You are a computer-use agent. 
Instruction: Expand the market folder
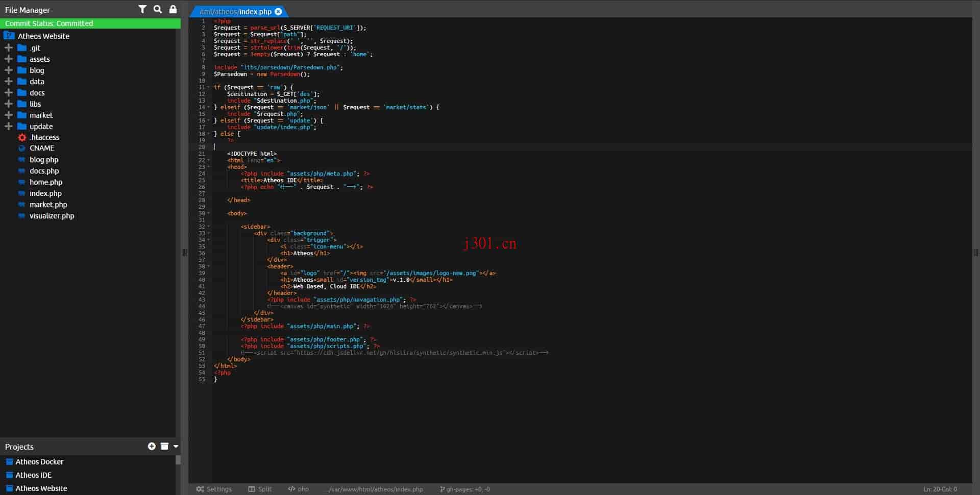9,115
